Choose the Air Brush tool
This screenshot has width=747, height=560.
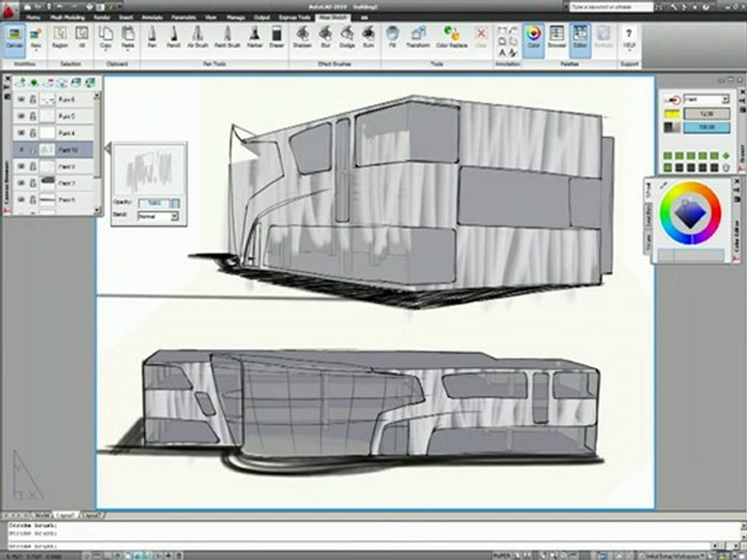click(198, 37)
